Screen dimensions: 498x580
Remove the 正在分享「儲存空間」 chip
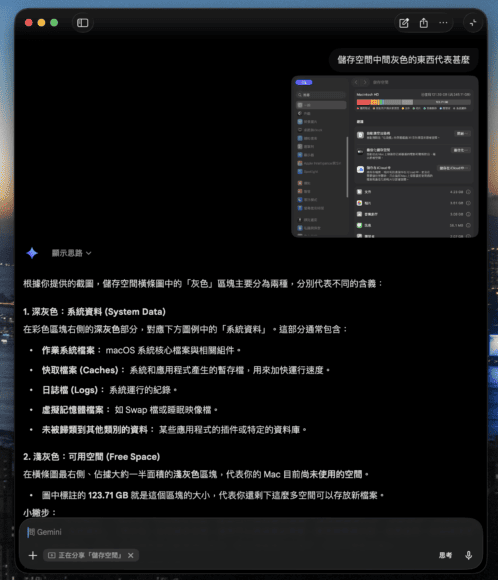[x=131, y=555]
